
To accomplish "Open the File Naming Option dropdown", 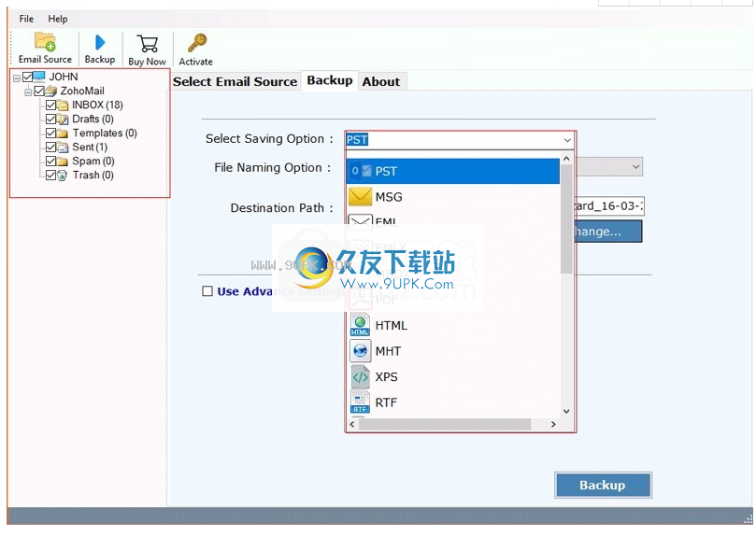I will tap(636, 166).
